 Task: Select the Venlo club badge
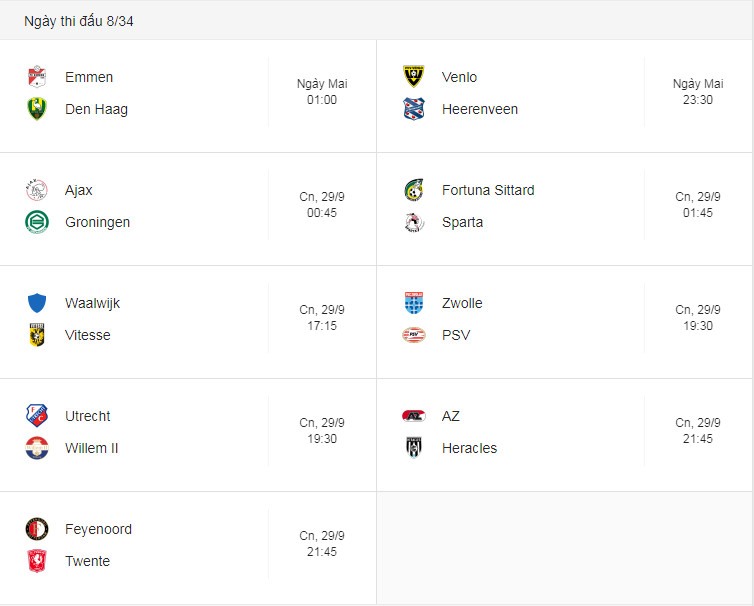coord(414,77)
